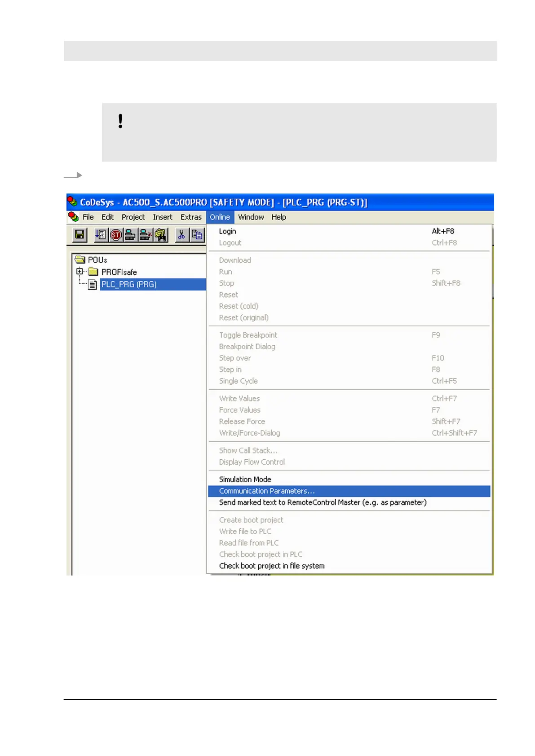Click the greyed Single Cycle entry

point(349,381)
